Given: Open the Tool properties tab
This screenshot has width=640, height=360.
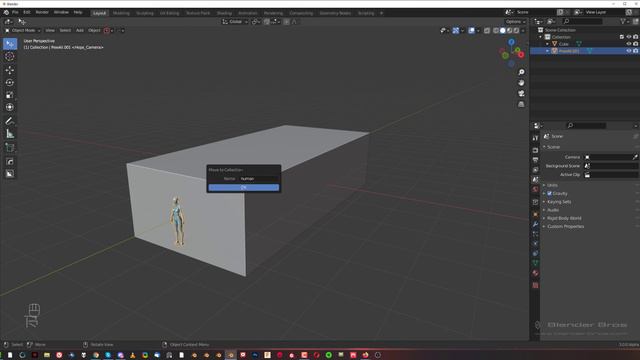Looking at the screenshot, I should point(535,138).
